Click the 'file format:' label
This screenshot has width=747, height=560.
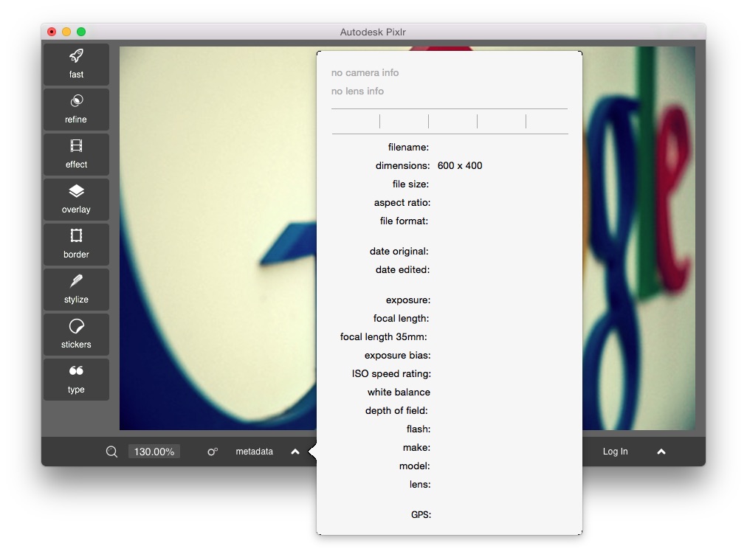click(404, 221)
